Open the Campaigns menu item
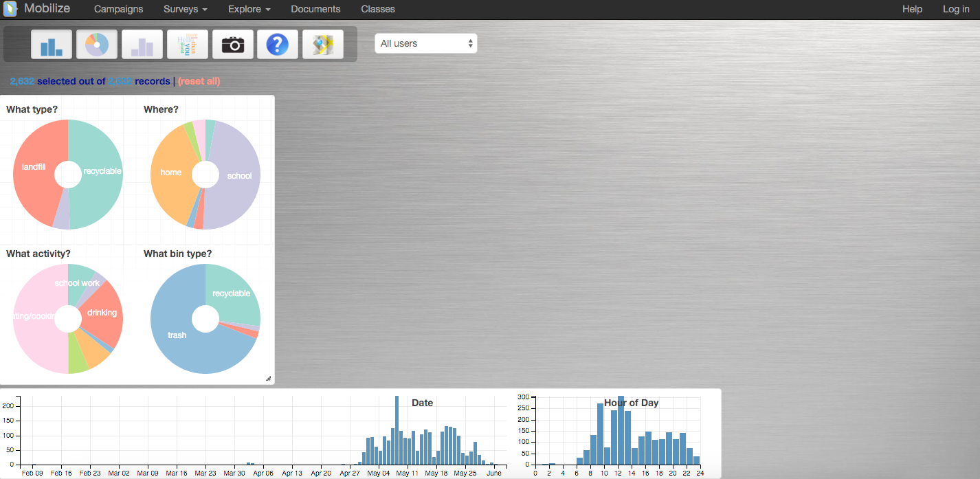The height and width of the screenshot is (479, 980). (118, 10)
